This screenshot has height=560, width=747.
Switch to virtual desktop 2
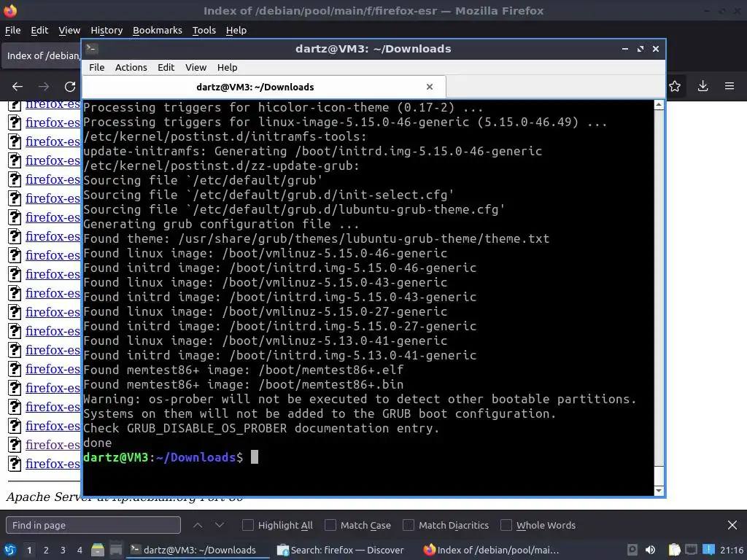46,550
